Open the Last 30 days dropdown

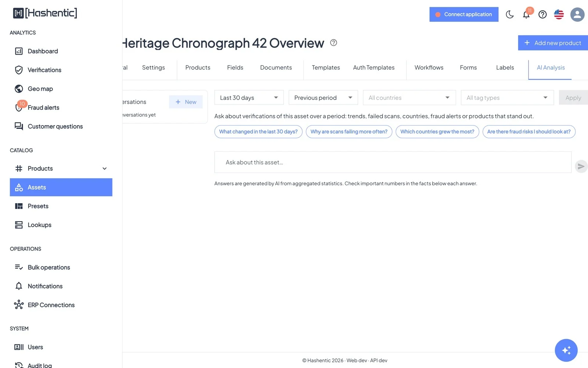(x=249, y=98)
